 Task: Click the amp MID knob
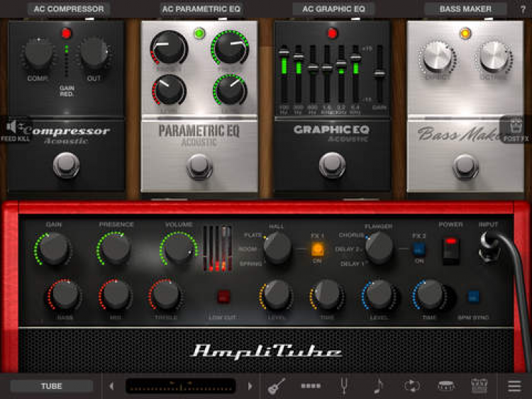click(116, 296)
